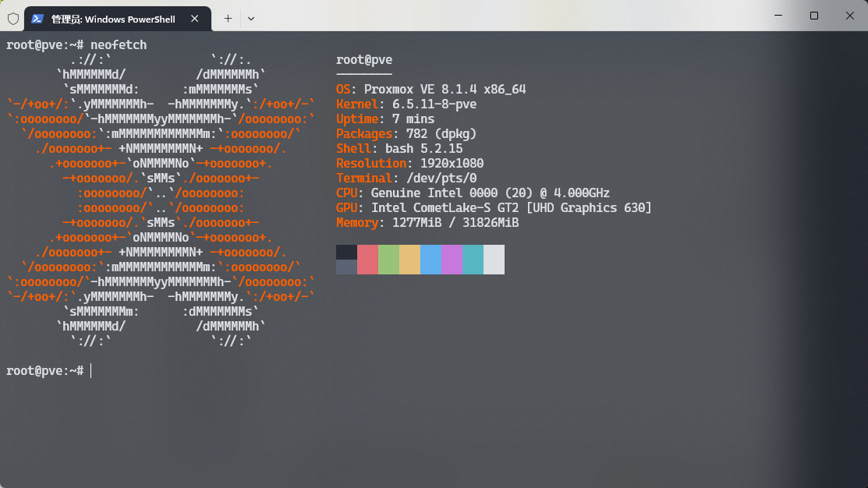
Task: Click the Intel CometLake-S GPU info line
Action: coord(511,208)
